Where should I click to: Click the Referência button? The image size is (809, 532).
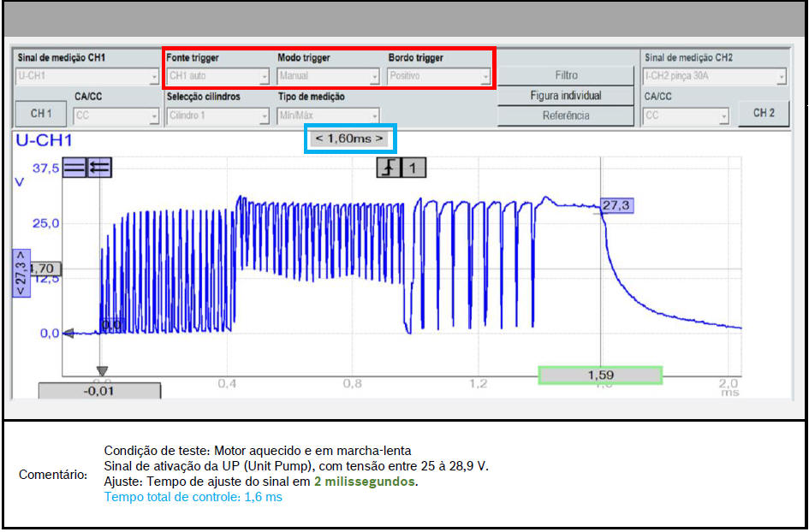566,116
